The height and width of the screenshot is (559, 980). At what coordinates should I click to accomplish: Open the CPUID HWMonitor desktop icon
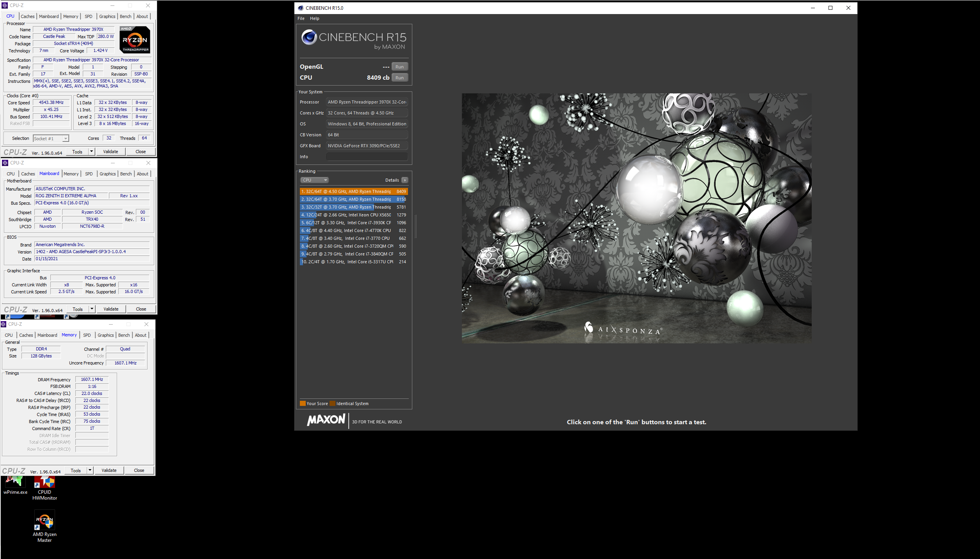coord(45,488)
